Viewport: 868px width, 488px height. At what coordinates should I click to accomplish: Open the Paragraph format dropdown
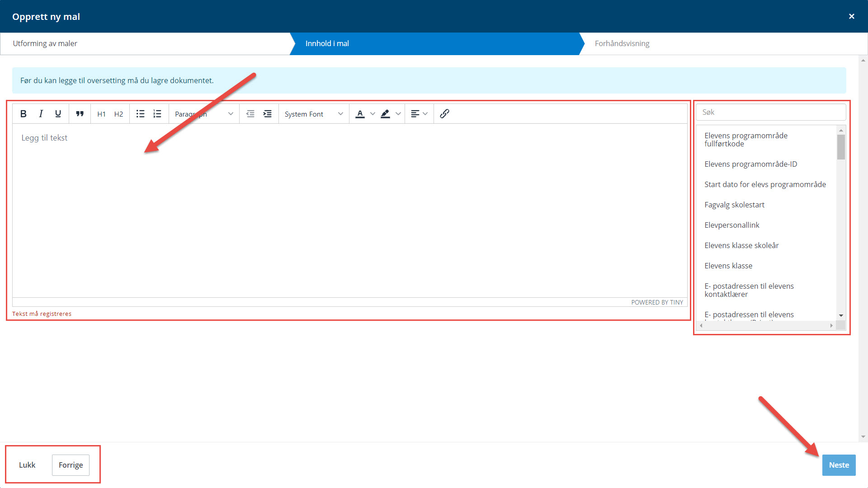click(x=204, y=114)
